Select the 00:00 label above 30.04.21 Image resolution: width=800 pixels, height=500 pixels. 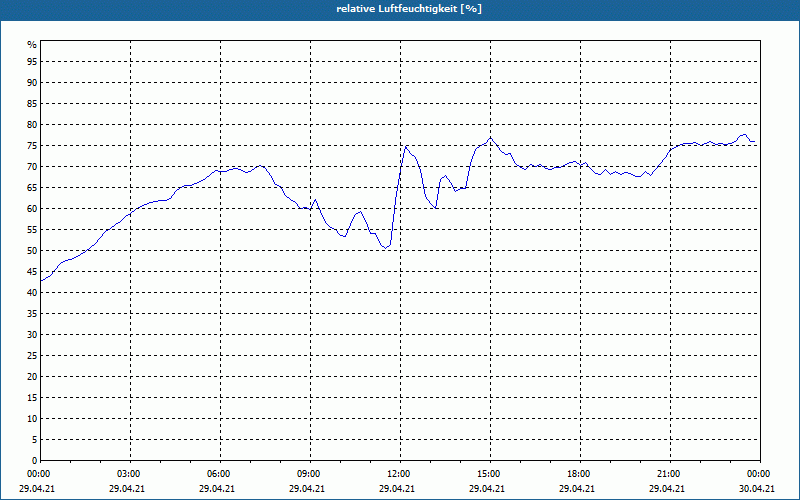(x=760, y=474)
